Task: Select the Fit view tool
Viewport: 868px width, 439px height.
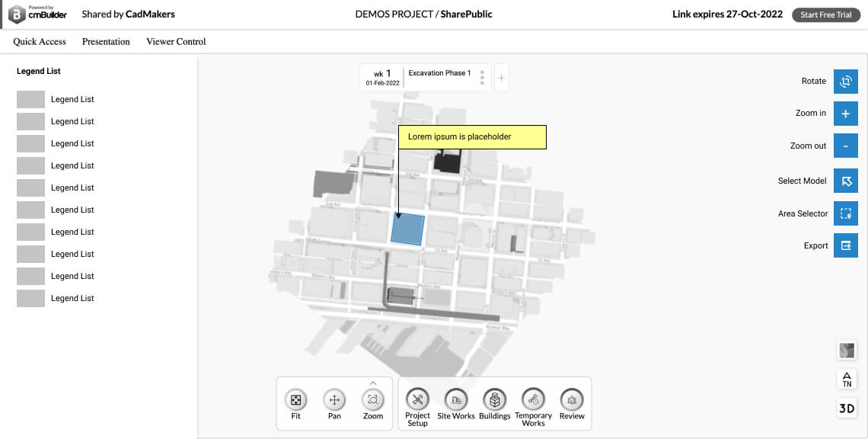Action: tap(295, 400)
